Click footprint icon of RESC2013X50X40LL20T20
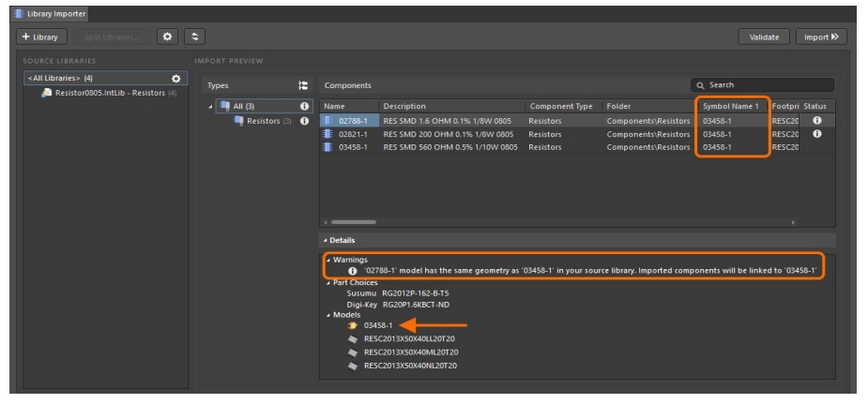Viewport: 868px width, 404px height. pyautogui.click(x=353, y=338)
